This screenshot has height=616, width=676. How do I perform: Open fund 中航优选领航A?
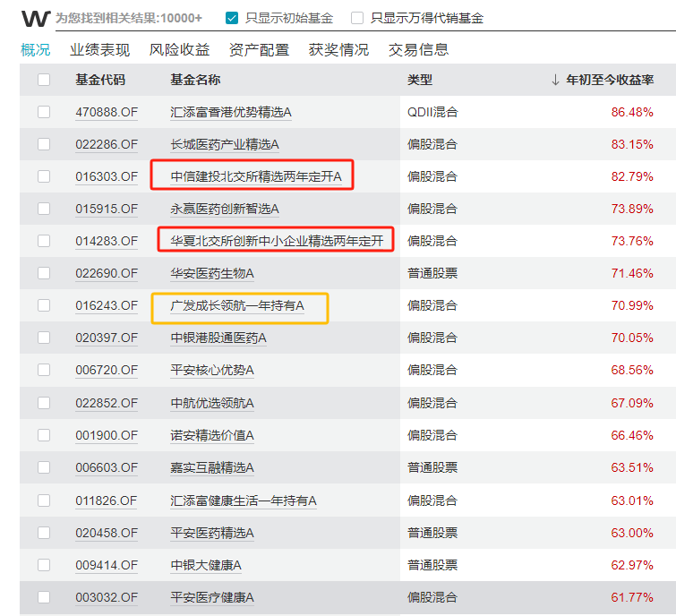pos(212,403)
